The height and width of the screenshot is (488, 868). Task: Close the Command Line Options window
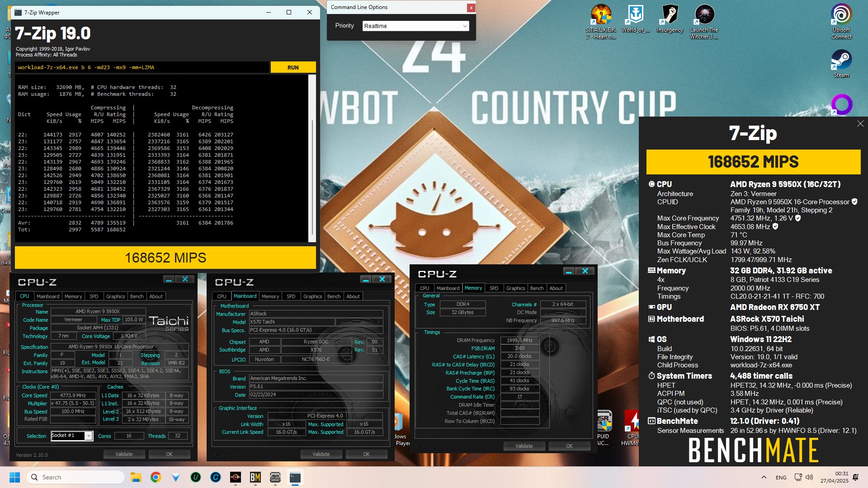click(x=471, y=8)
